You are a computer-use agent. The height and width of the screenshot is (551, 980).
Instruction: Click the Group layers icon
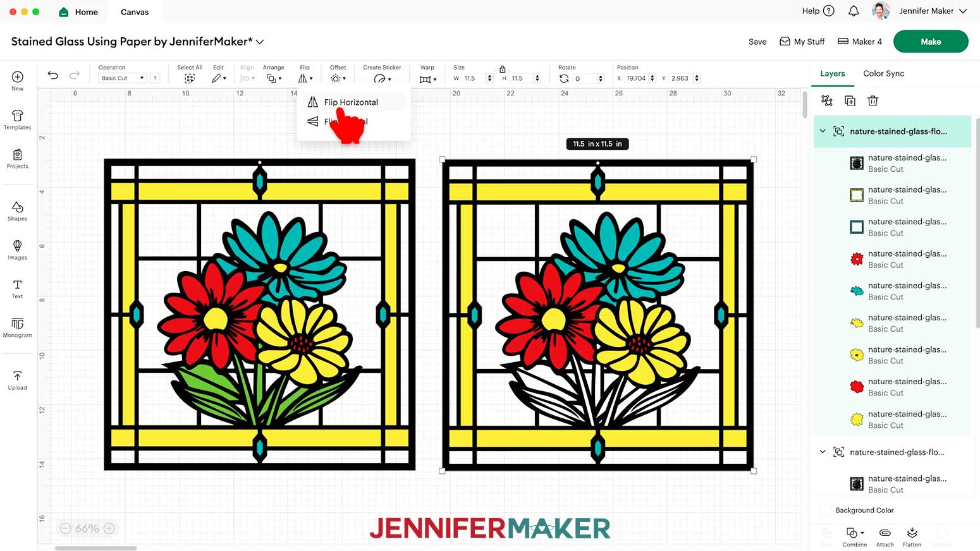[x=827, y=100]
